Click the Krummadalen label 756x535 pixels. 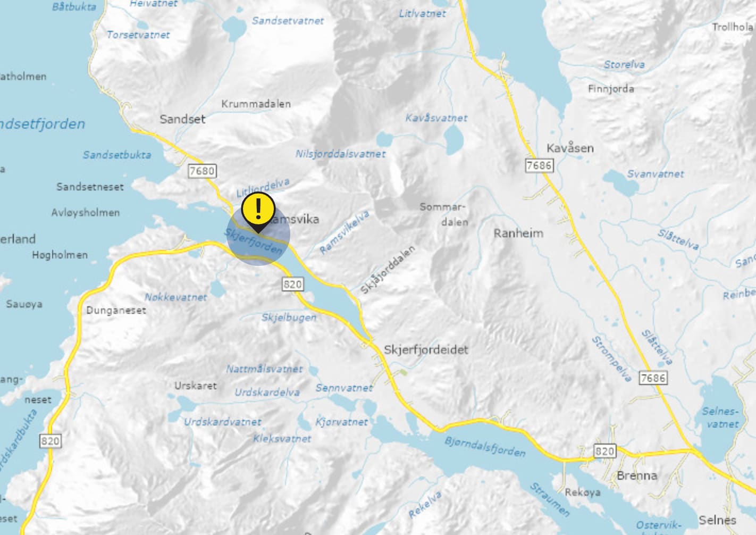(256, 104)
